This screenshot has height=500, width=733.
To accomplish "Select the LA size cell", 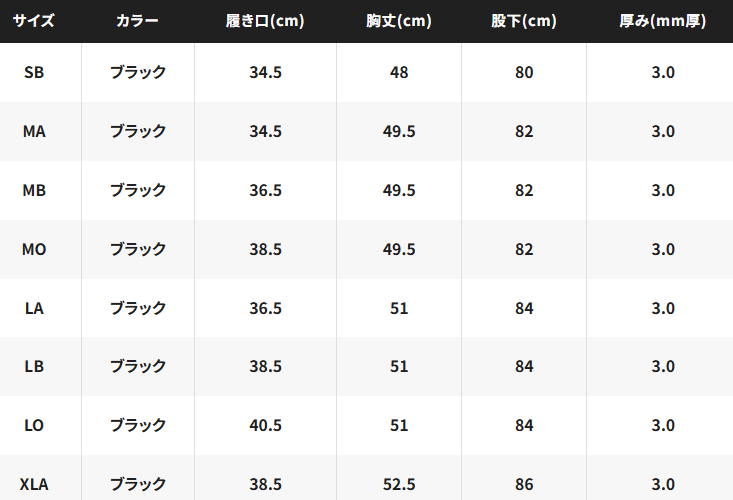I will pos(34,308).
